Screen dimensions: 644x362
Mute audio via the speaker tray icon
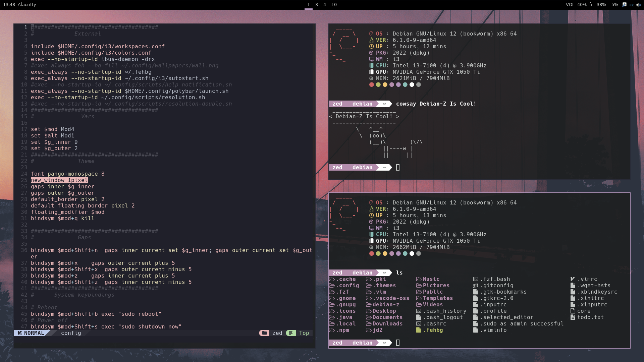pos(639,4)
